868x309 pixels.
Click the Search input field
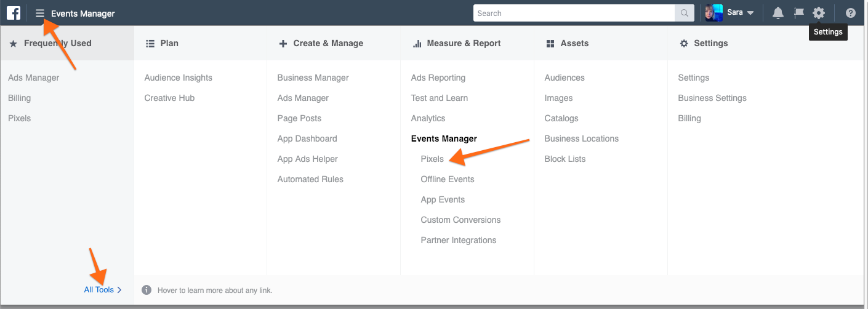(574, 13)
